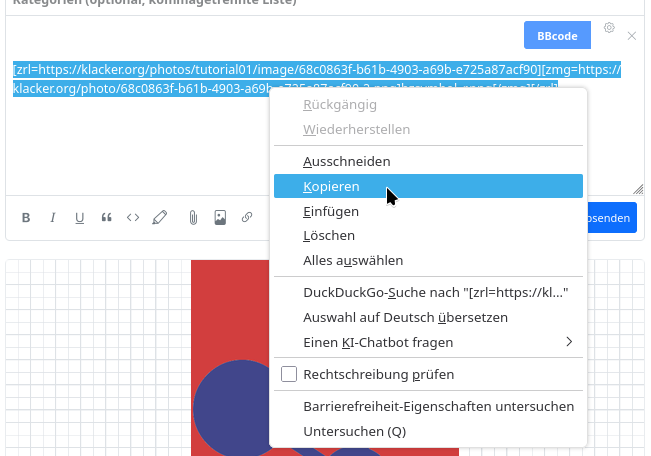Select Untersuchen (Q) menu entry
Viewport: 651px width, 456px height.
[x=428, y=431]
